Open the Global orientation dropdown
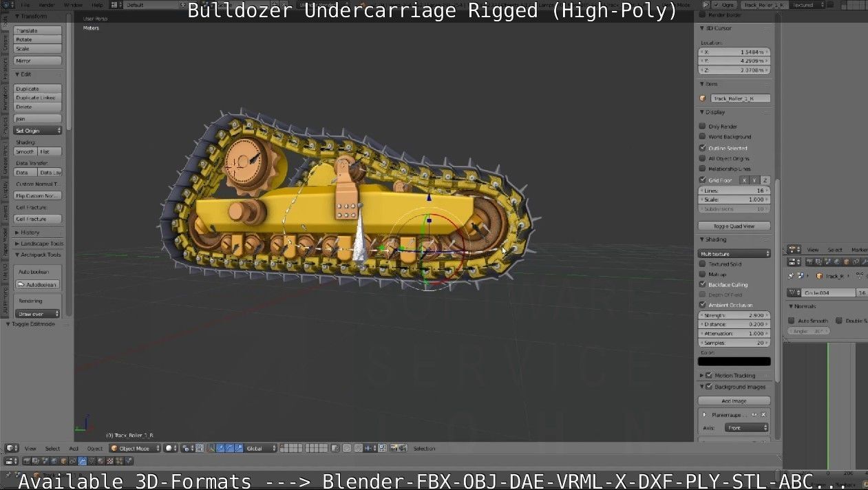The height and width of the screenshot is (490, 868). [x=260, y=448]
